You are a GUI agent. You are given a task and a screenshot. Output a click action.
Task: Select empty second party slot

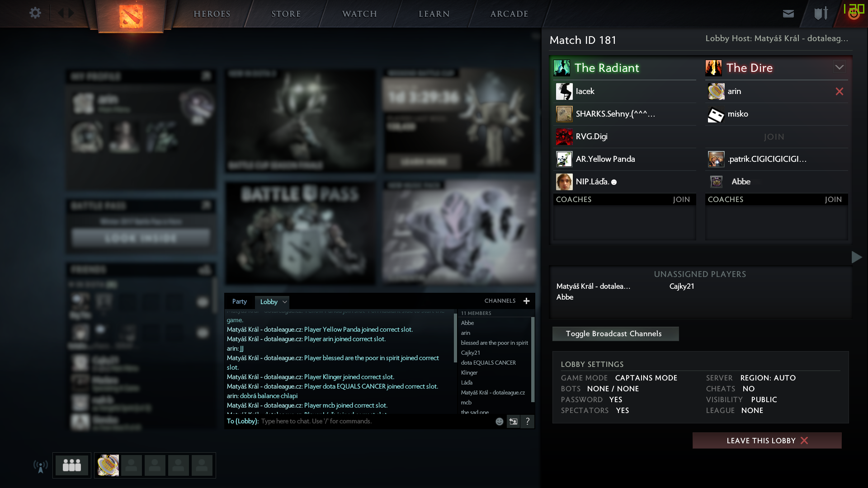click(132, 465)
